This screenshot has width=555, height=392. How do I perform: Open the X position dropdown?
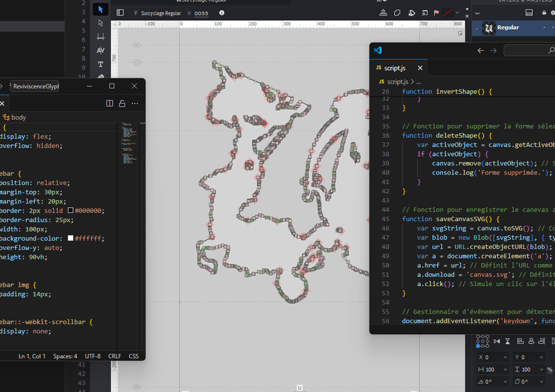click(x=505, y=357)
